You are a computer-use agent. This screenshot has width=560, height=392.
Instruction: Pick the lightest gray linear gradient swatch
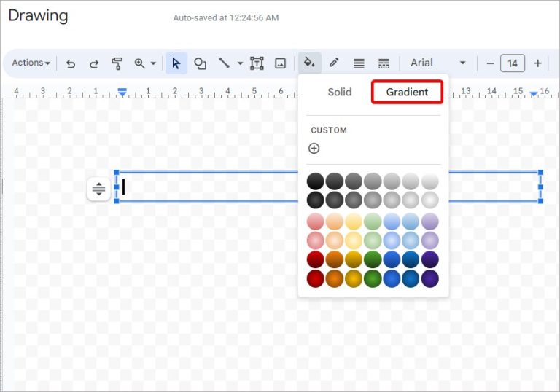click(x=430, y=181)
